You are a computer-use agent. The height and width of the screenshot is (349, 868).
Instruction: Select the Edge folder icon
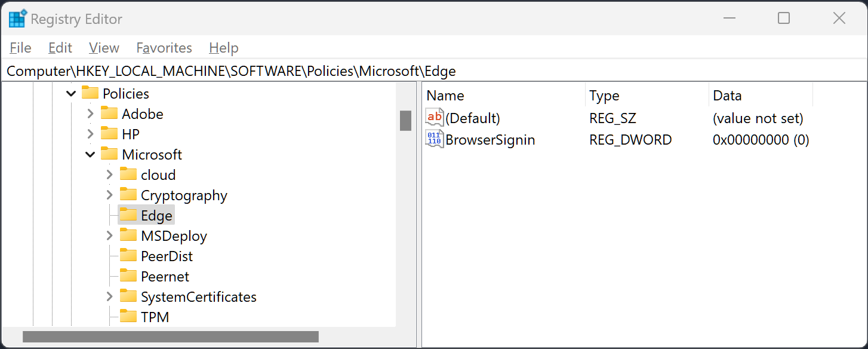(x=128, y=215)
